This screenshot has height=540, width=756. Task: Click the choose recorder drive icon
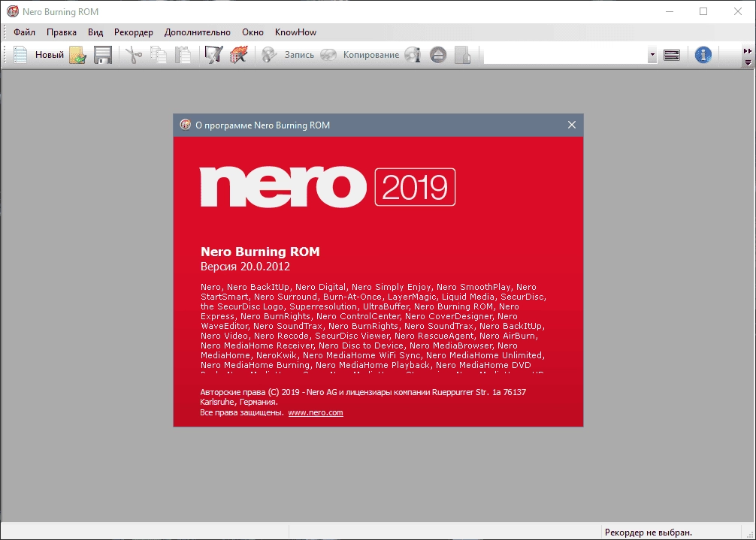pos(672,55)
